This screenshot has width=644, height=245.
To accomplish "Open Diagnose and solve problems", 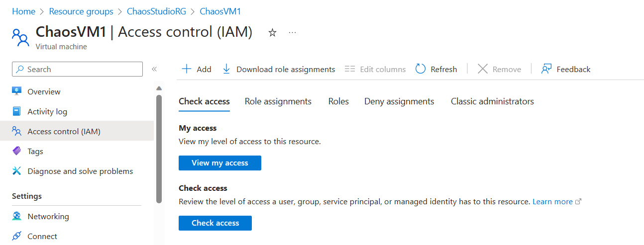I will (80, 171).
